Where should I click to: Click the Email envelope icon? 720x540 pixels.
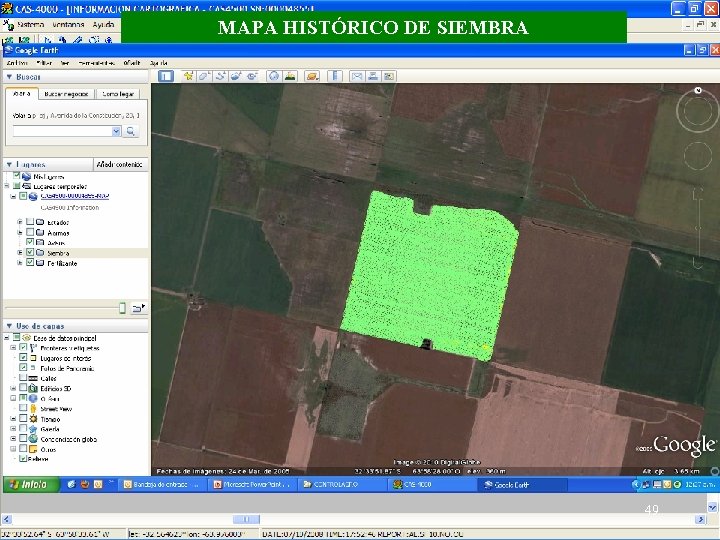(357, 76)
